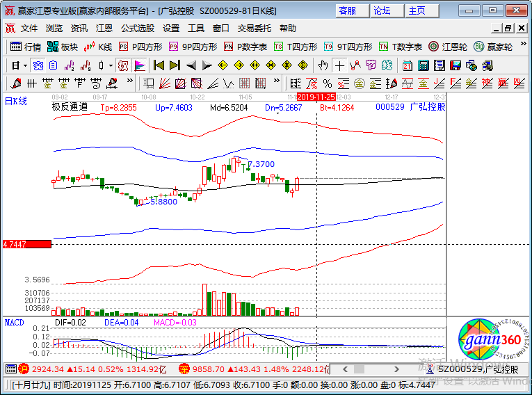Select the red pencil drawing tool
The height and width of the screenshot is (395, 532).
[x=15, y=83]
